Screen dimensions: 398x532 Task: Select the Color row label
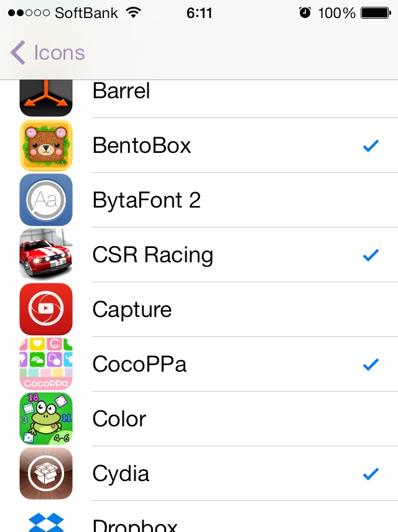coord(119,419)
